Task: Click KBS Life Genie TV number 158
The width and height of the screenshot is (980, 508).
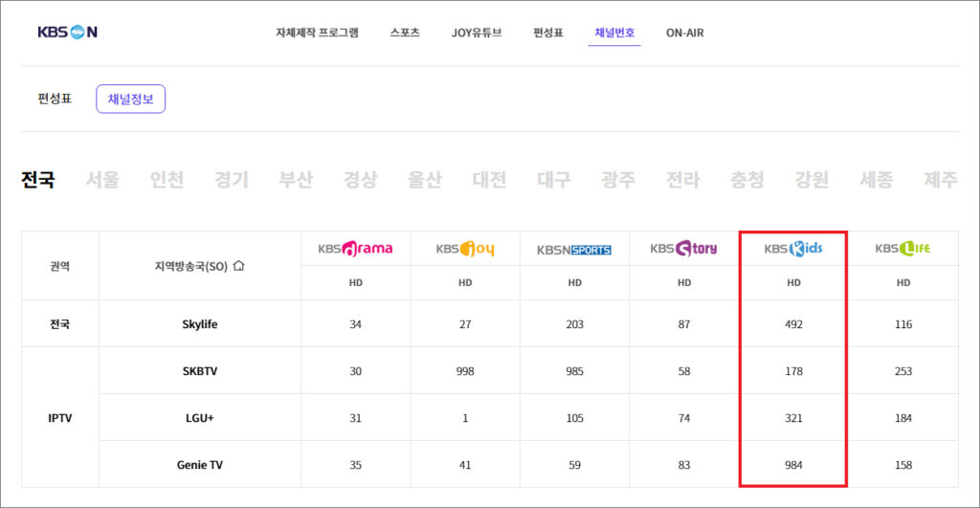Action: 903,464
